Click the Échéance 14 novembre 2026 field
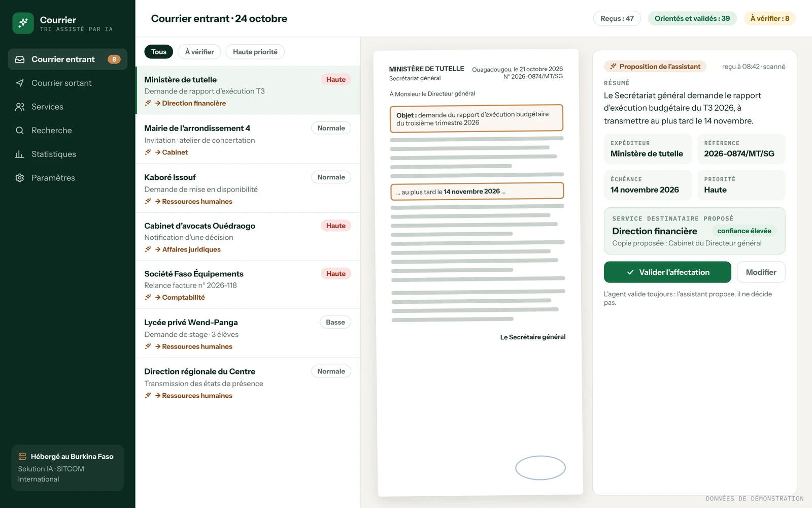This screenshot has width=812, height=508. coord(648,185)
